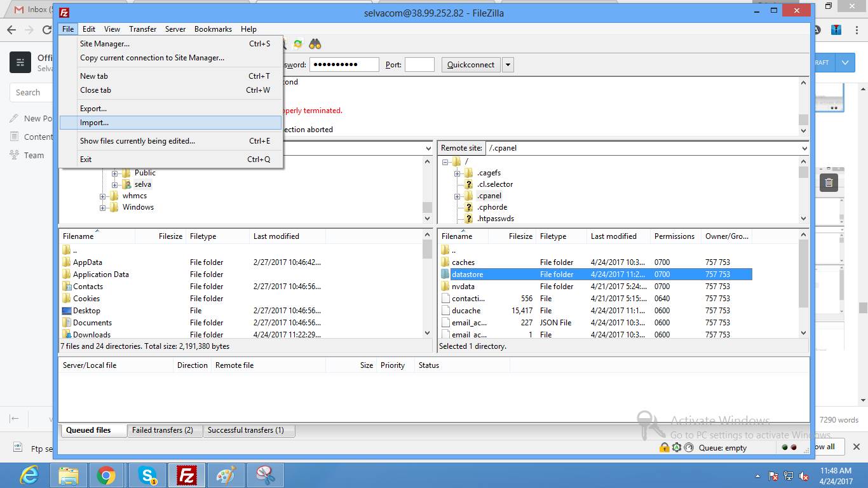The height and width of the screenshot is (488, 868).
Task: Open the Quickconnect history dropdown arrow
Action: point(508,65)
